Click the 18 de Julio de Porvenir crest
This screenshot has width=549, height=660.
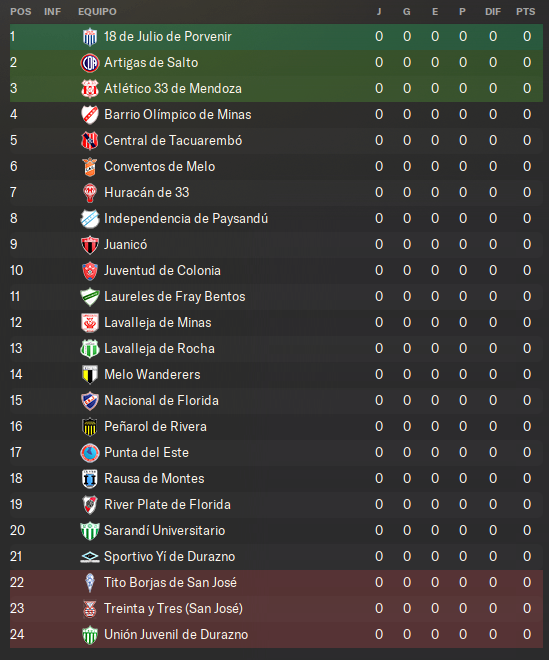[x=90, y=37]
